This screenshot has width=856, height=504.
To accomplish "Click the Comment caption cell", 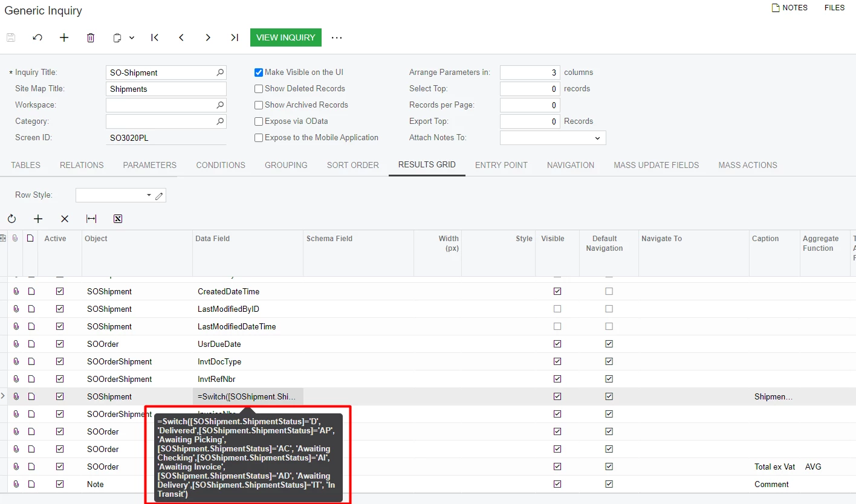I will pyautogui.click(x=774, y=484).
